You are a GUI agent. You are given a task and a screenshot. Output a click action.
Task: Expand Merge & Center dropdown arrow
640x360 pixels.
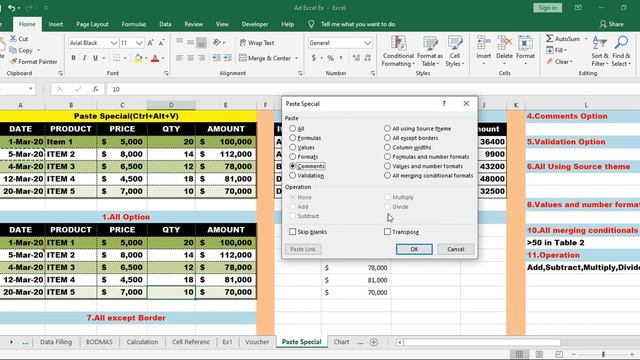tap(296, 58)
